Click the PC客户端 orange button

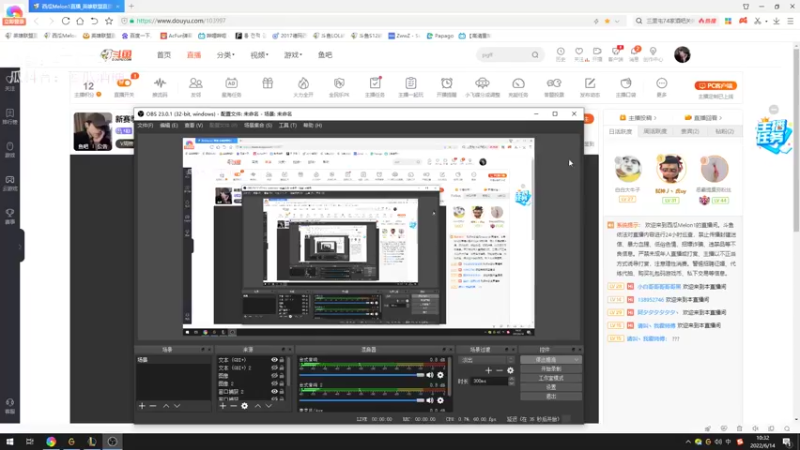715,86
